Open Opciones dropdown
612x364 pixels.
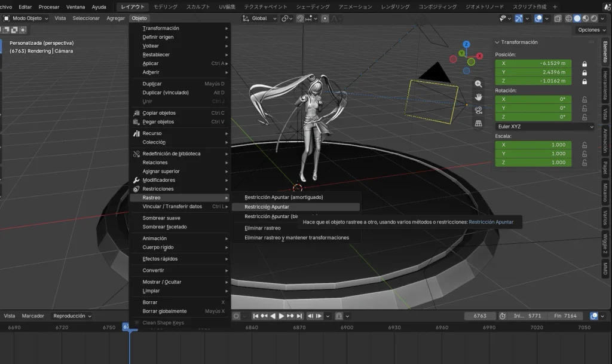592,30
